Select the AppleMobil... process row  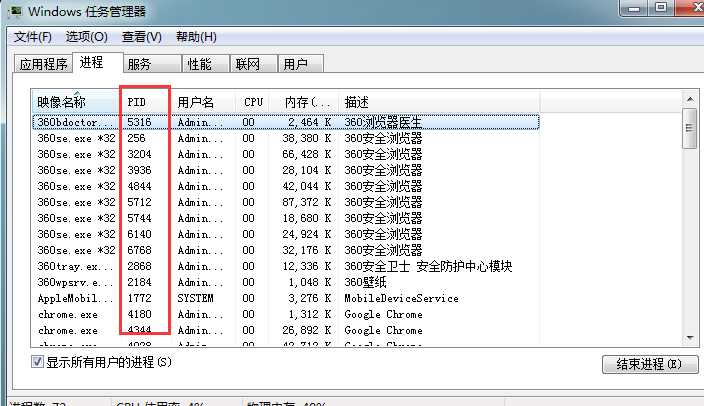286,298
